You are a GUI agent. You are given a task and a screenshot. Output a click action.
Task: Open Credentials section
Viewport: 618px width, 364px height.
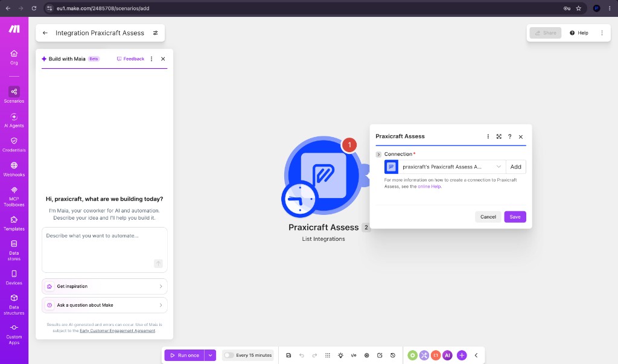click(14, 145)
